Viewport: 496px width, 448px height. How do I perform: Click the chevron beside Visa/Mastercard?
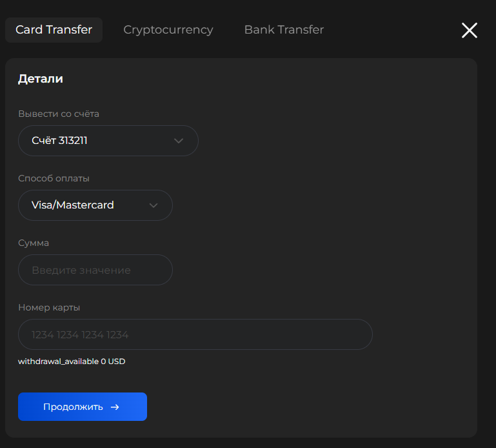click(x=154, y=205)
